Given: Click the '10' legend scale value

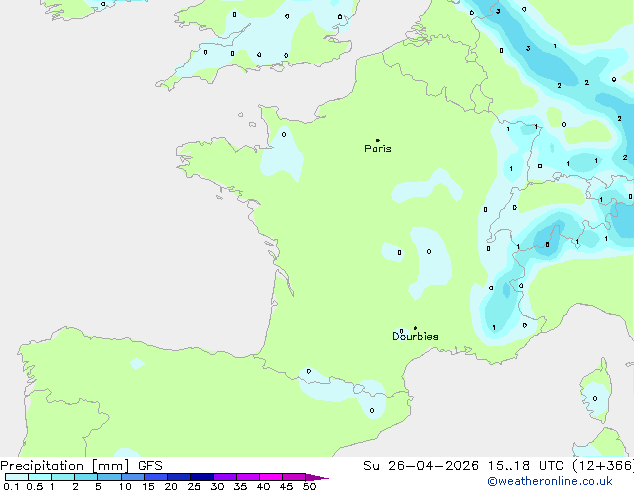Looking at the screenshot, I should pos(125,486).
